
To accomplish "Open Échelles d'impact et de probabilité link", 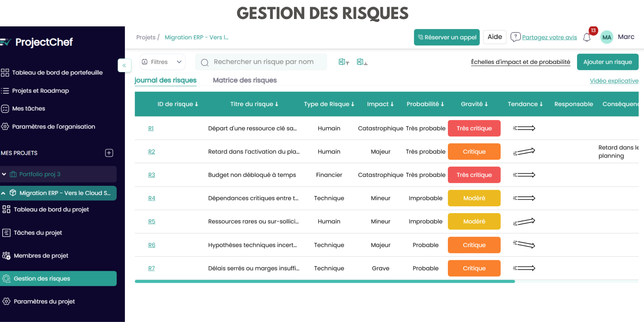I will tap(520, 62).
